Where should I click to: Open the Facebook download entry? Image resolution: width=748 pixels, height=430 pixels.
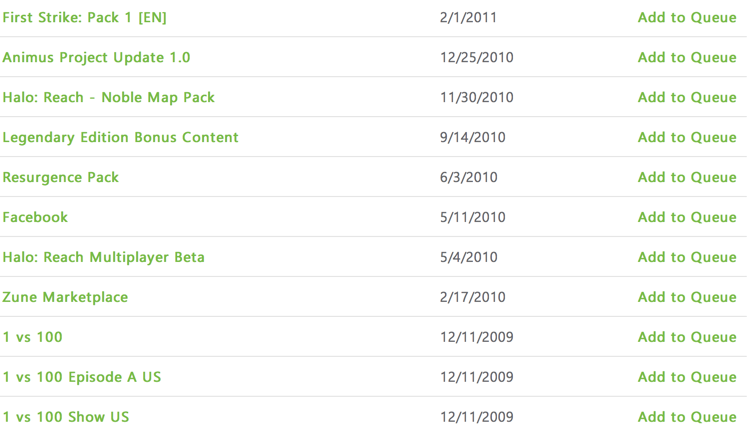35,217
